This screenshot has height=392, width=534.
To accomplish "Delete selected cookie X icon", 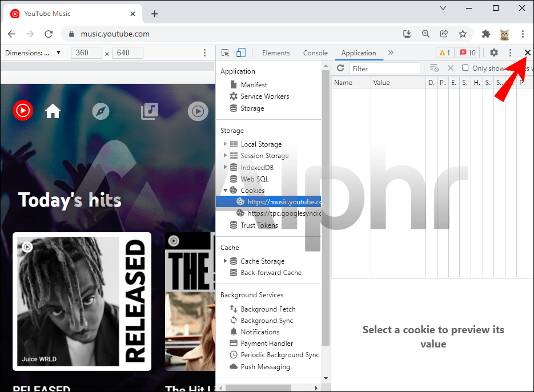I will pyautogui.click(x=450, y=68).
